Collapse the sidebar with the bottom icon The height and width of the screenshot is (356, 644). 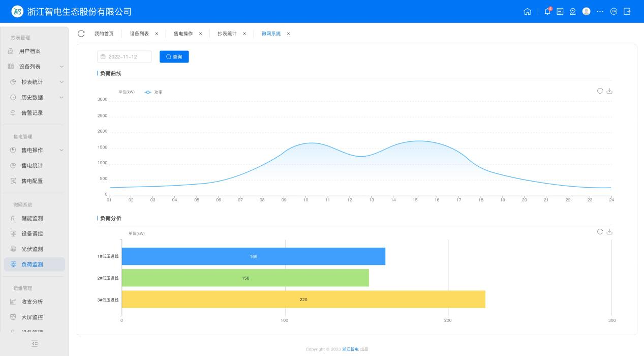point(35,344)
